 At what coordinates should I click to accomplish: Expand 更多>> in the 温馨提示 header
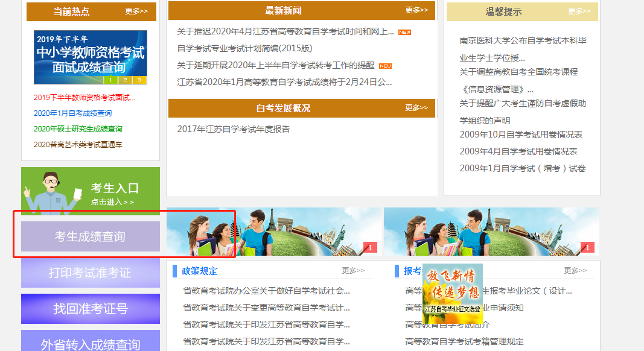pos(579,11)
